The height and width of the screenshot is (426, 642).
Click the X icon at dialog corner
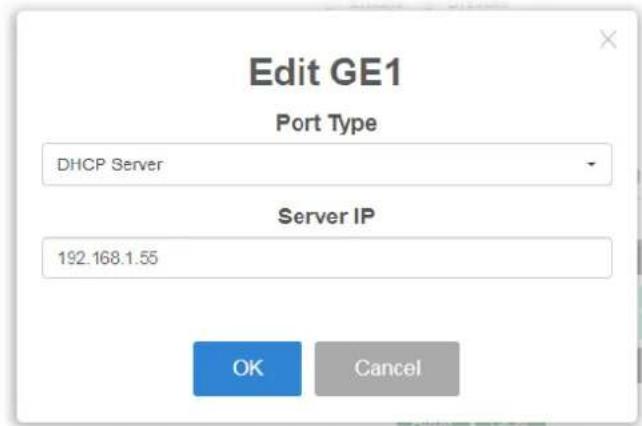click(x=608, y=39)
